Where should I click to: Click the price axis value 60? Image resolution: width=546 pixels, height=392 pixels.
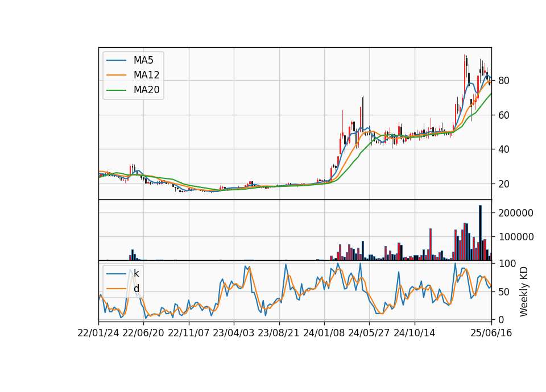pos(504,115)
